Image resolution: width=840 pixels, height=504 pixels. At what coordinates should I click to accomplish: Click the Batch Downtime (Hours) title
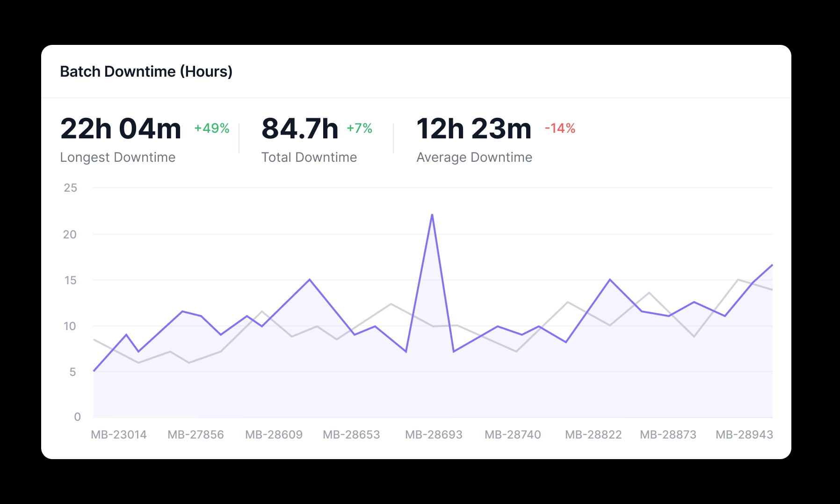(x=146, y=72)
